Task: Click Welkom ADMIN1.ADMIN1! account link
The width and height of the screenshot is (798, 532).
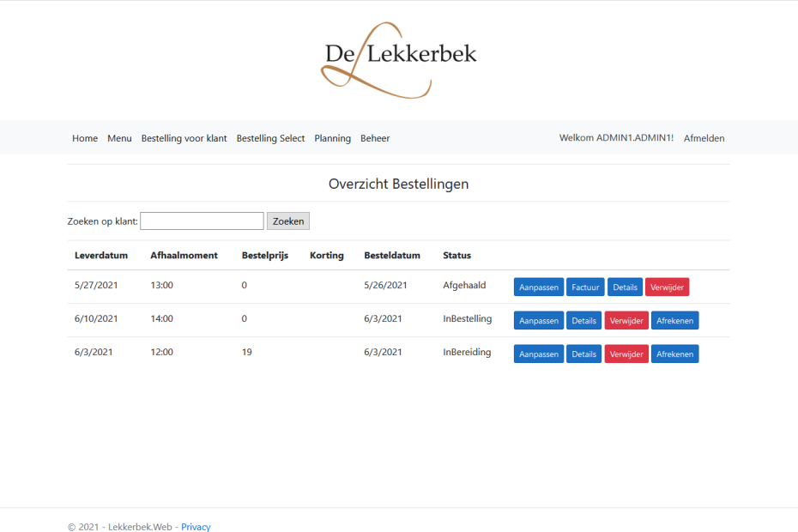Action: coord(616,138)
